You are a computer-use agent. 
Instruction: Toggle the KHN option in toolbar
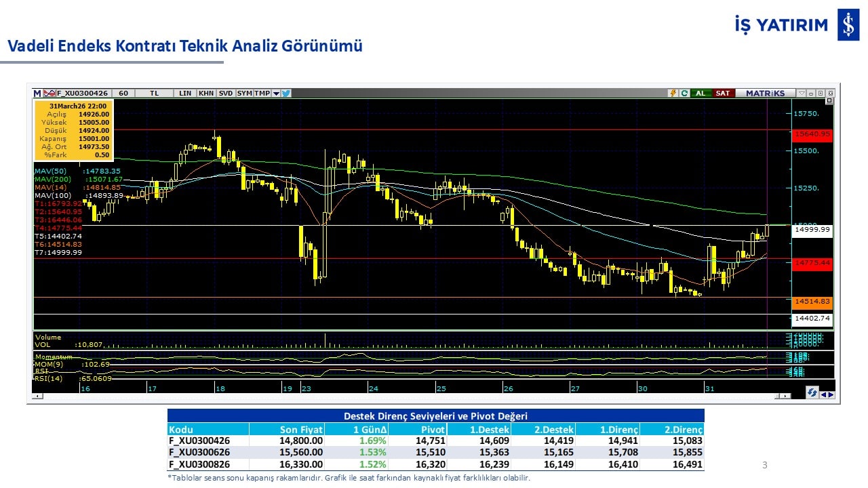206,94
